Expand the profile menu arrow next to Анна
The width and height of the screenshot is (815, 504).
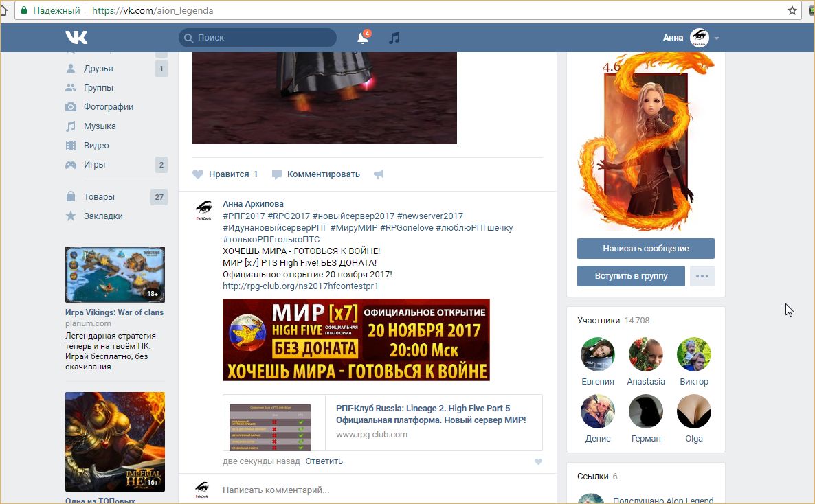coord(717,38)
